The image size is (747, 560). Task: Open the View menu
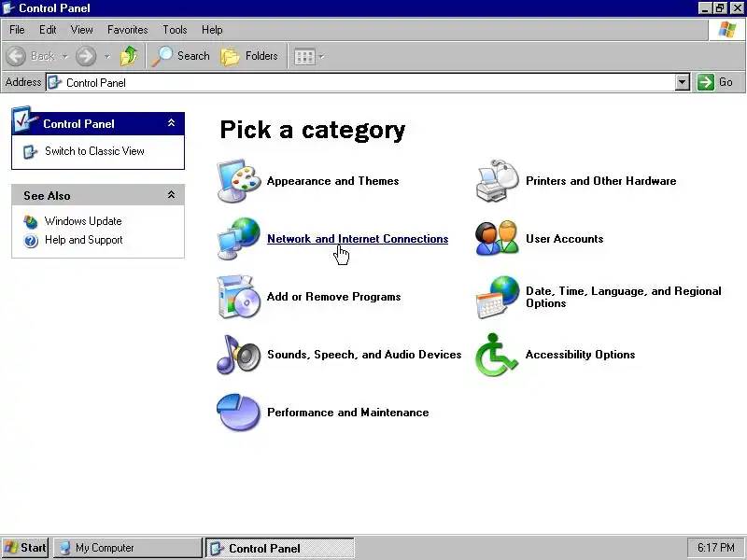[x=81, y=30]
